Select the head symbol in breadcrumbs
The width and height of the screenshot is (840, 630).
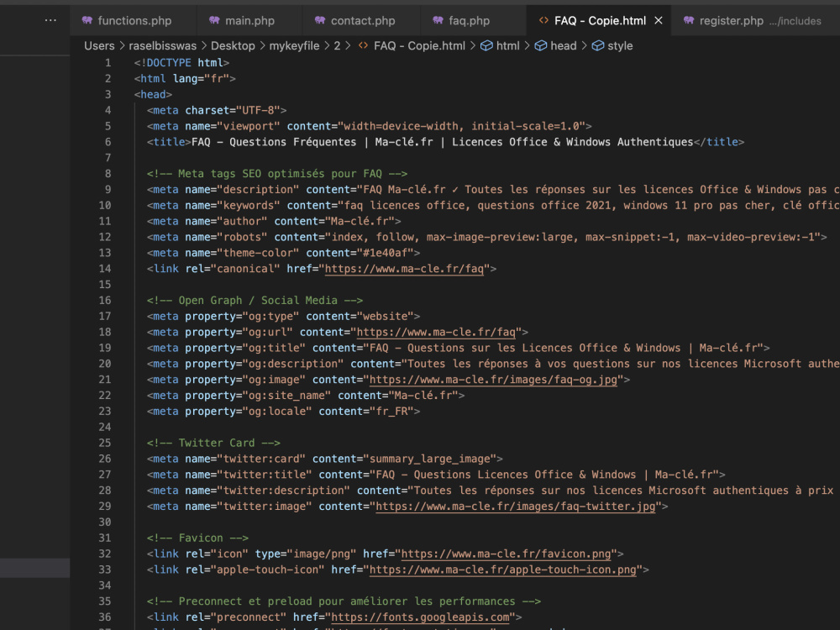563,46
